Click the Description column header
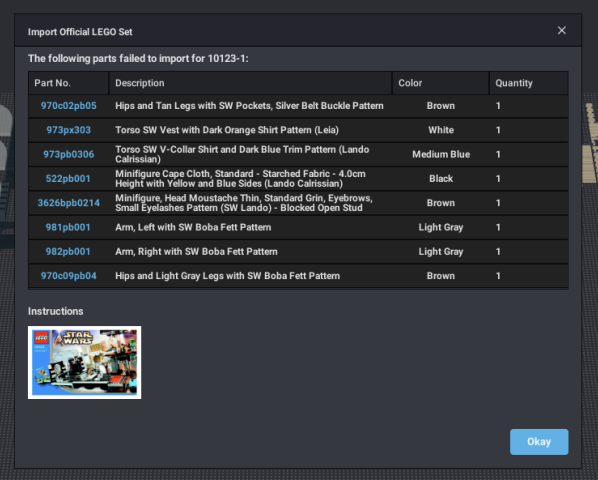 (x=251, y=83)
